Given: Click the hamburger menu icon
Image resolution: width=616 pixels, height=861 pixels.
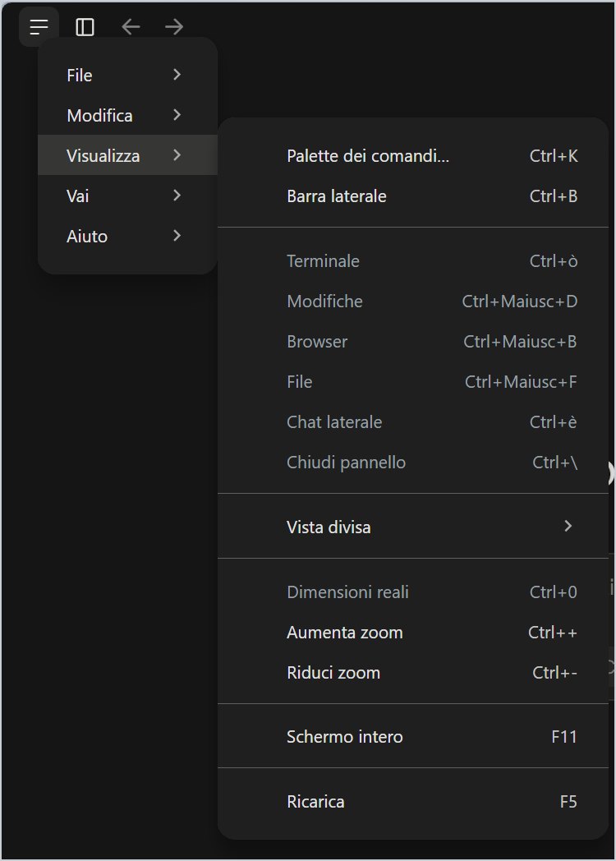Looking at the screenshot, I should pos(39,26).
